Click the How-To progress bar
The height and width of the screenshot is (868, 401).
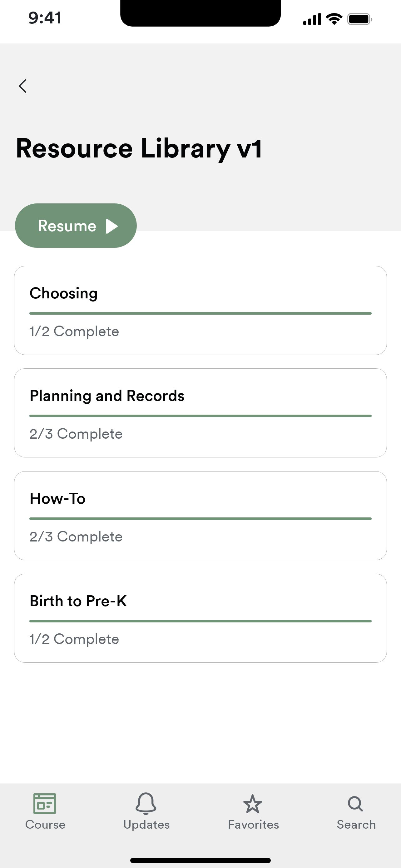coord(200,519)
